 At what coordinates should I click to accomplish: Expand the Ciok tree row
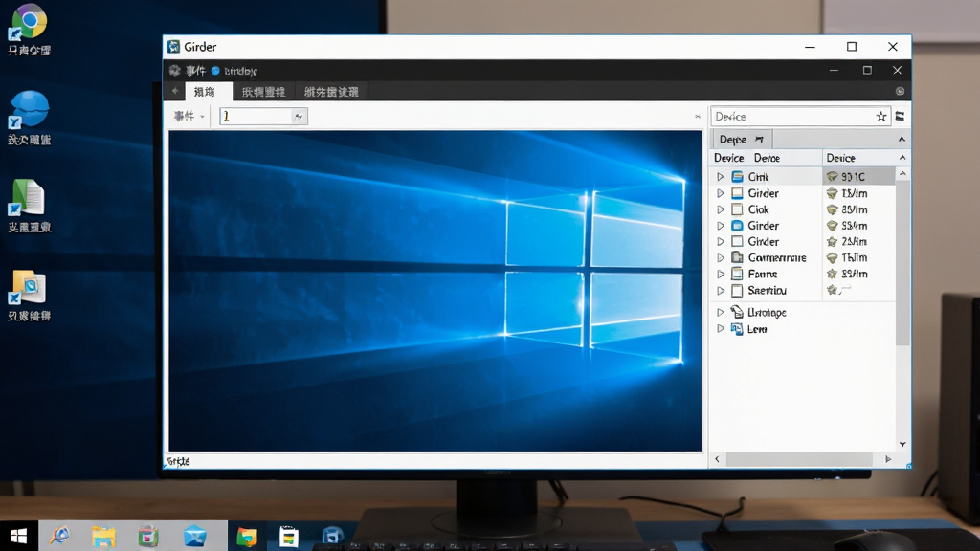coord(720,209)
